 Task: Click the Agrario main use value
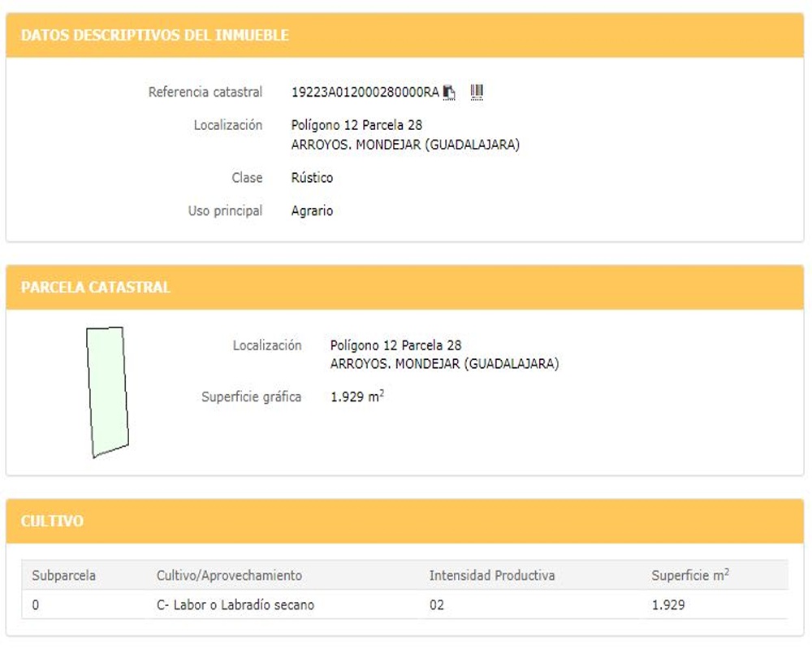point(313,211)
